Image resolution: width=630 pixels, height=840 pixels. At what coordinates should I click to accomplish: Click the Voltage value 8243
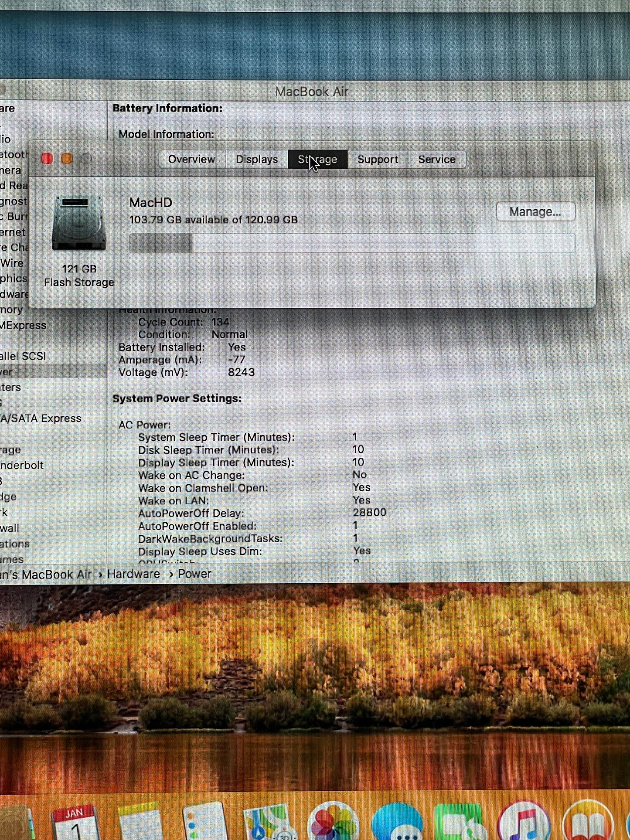(241, 373)
